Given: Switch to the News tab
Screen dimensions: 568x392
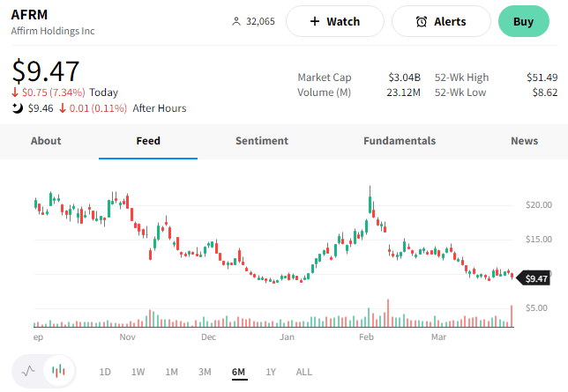Looking at the screenshot, I should point(524,141).
